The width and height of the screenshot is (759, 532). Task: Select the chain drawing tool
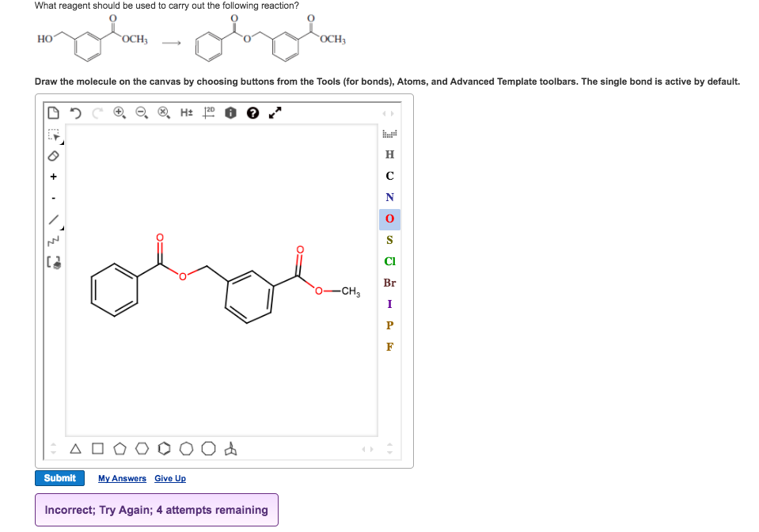(x=53, y=241)
